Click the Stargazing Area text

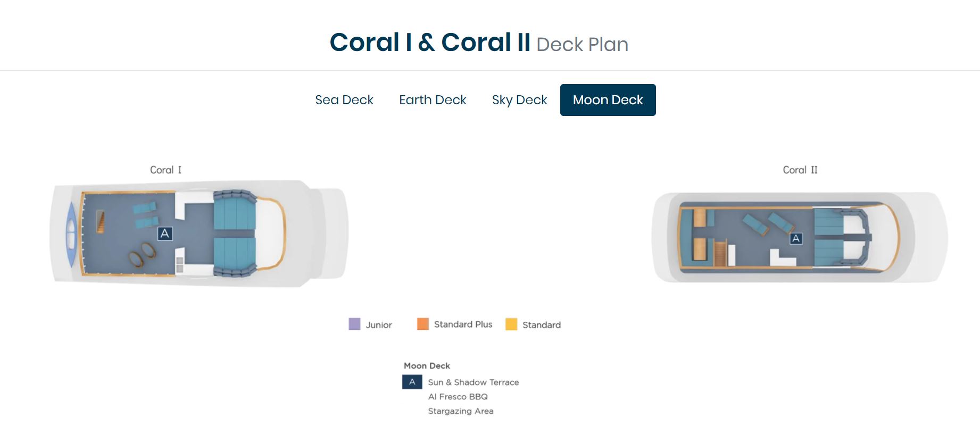[461, 411]
